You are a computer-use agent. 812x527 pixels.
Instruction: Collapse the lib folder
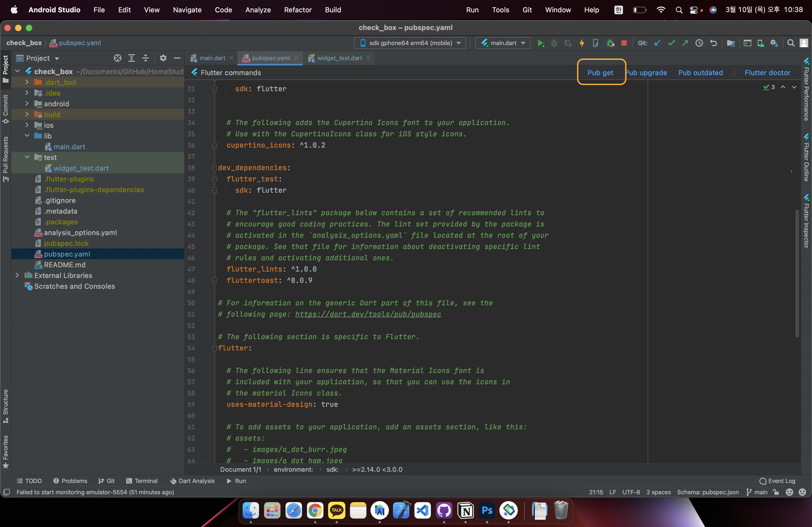coord(27,136)
